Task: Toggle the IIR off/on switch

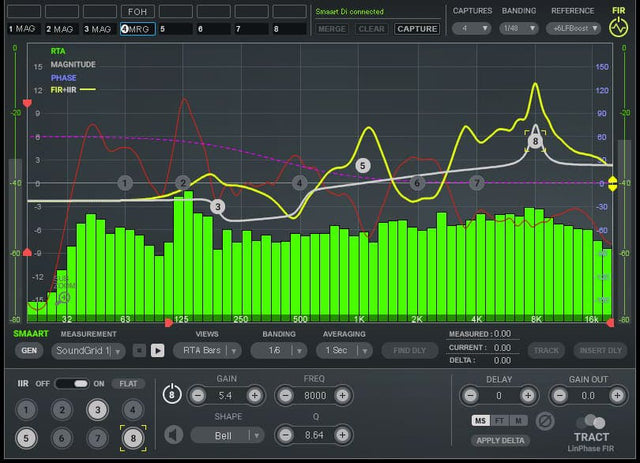Action: (x=74, y=383)
